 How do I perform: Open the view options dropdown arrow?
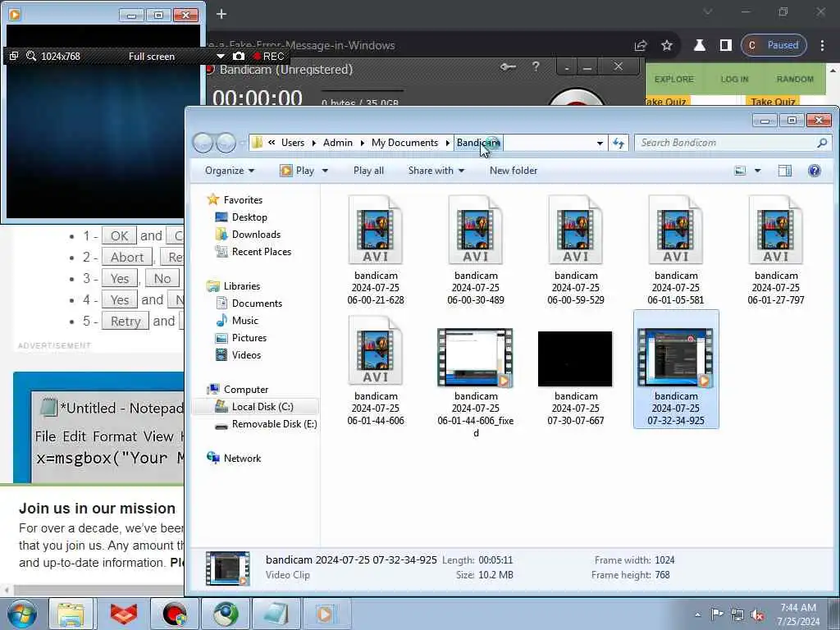pyautogui.click(x=757, y=171)
